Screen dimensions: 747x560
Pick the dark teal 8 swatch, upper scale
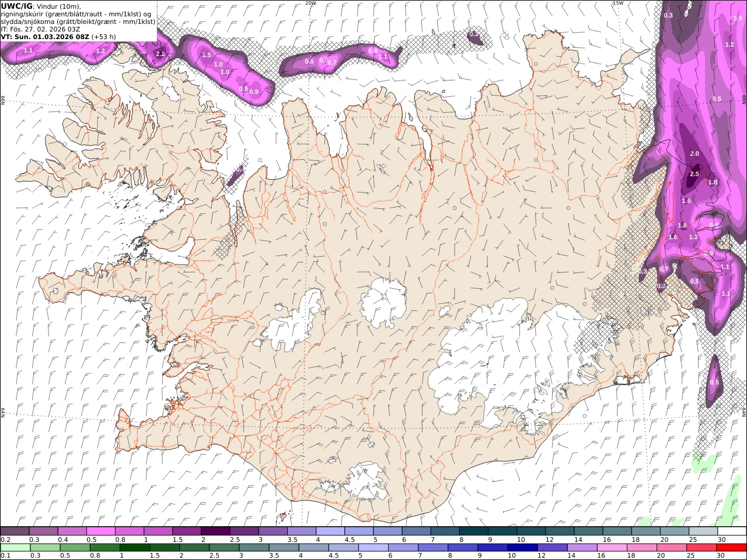tap(473, 531)
